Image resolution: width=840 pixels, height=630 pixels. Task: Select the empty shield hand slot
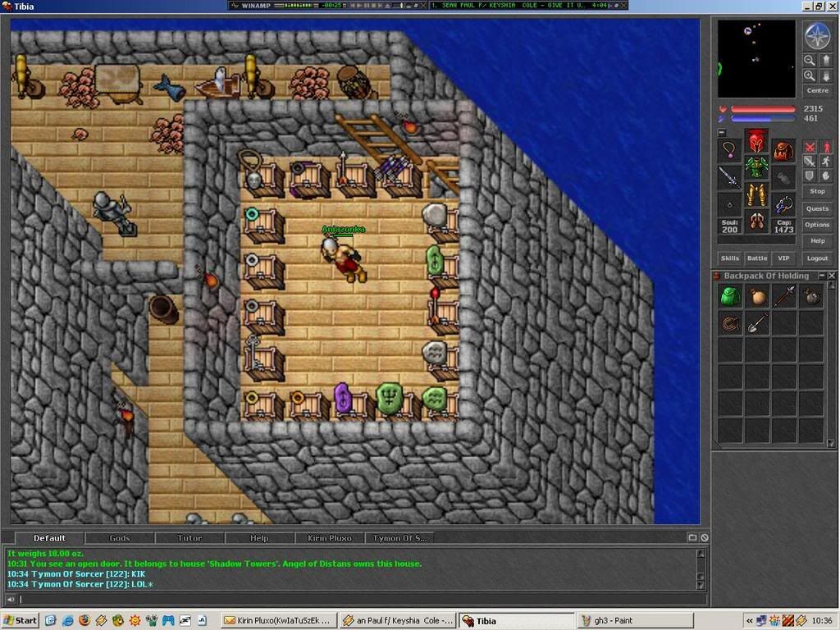click(x=783, y=176)
